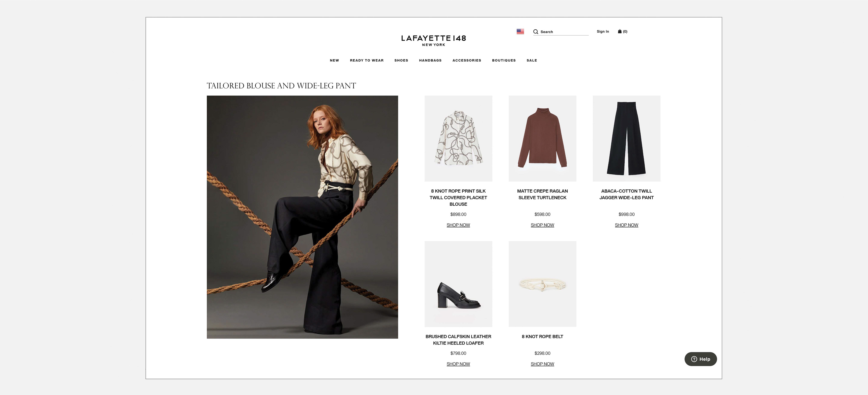View the brown raglan turtleneck product image
Screen dimensions: 868x395
[542, 139]
